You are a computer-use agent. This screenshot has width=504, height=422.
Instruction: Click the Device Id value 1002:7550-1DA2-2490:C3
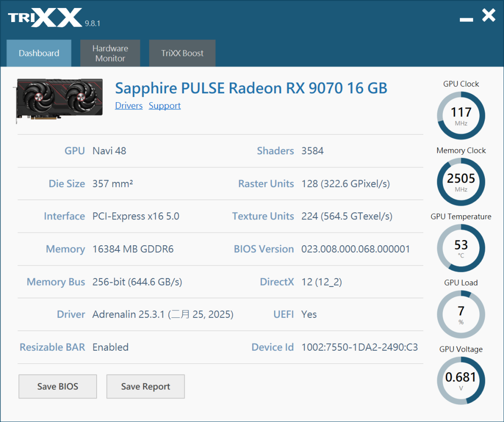coord(359,347)
